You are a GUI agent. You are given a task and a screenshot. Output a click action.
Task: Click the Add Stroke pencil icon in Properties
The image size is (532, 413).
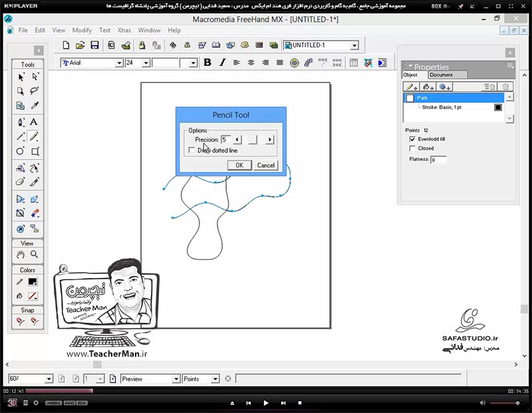pos(412,87)
